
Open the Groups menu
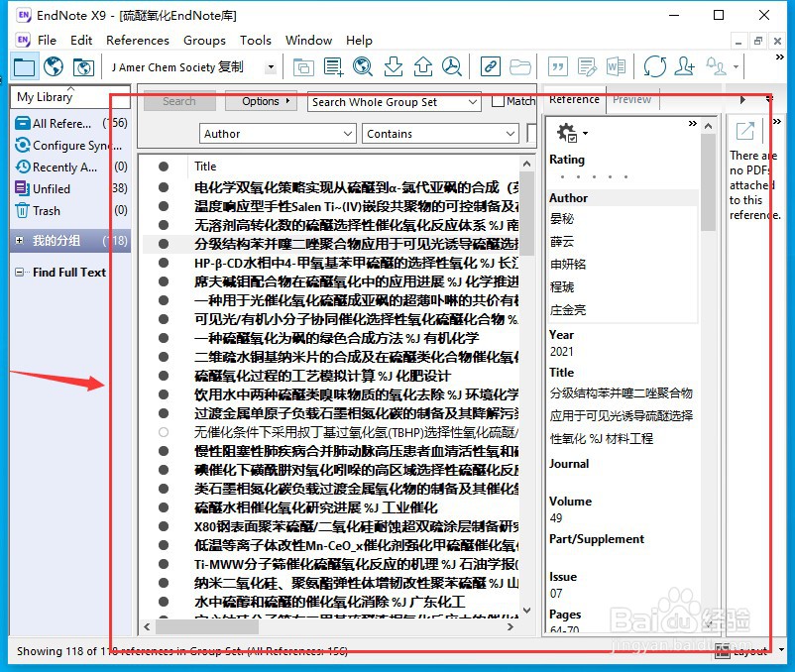click(204, 40)
